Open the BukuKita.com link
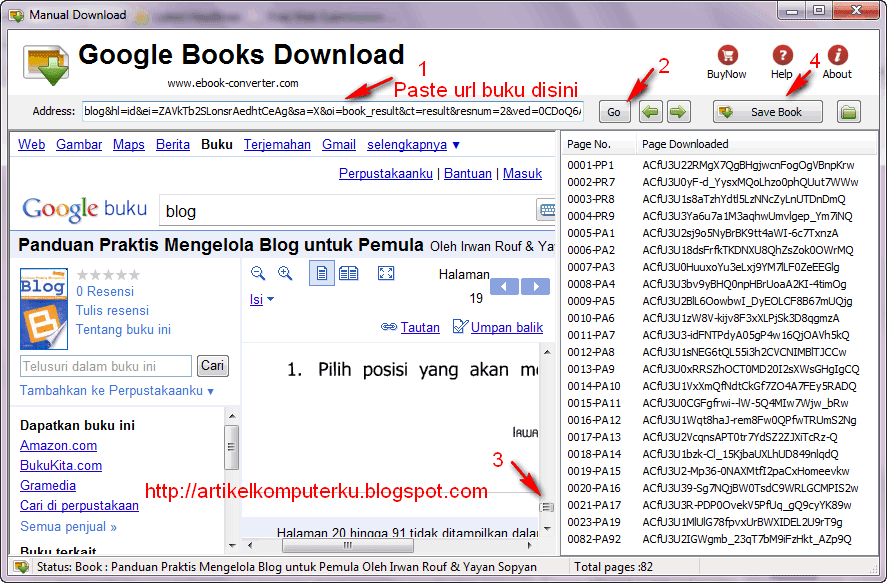This screenshot has width=887, height=583. (61, 465)
